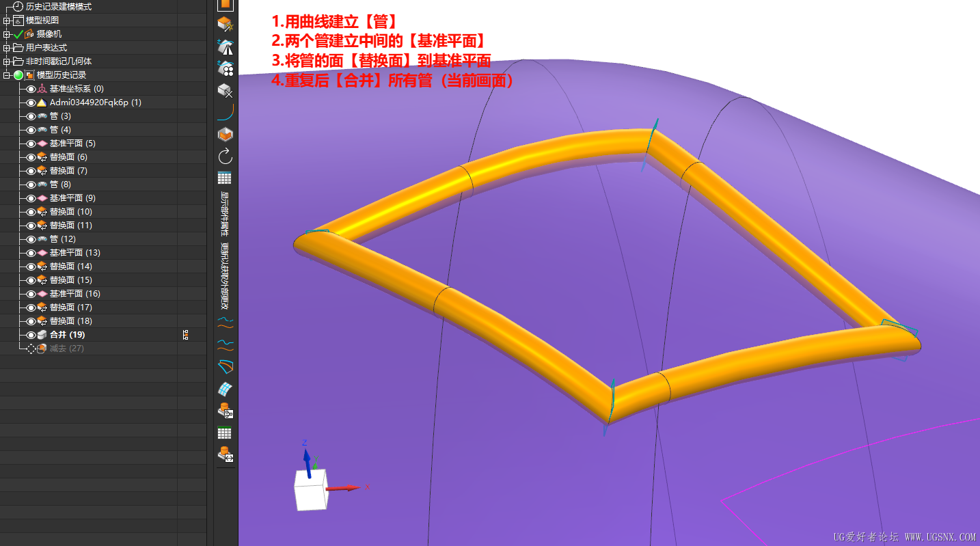The width and height of the screenshot is (980, 546).
Task: Click the cube with X mark icon
Action: tap(226, 90)
